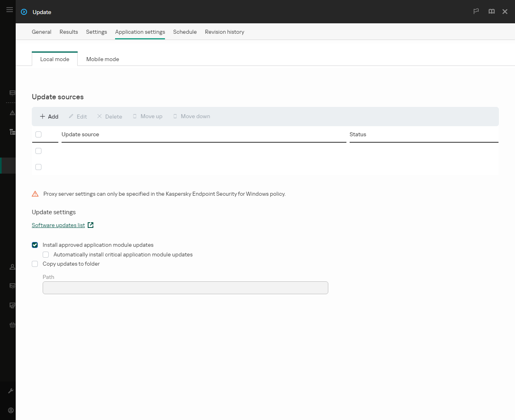Click into the Path input field
This screenshot has height=420, width=515.
point(185,288)
